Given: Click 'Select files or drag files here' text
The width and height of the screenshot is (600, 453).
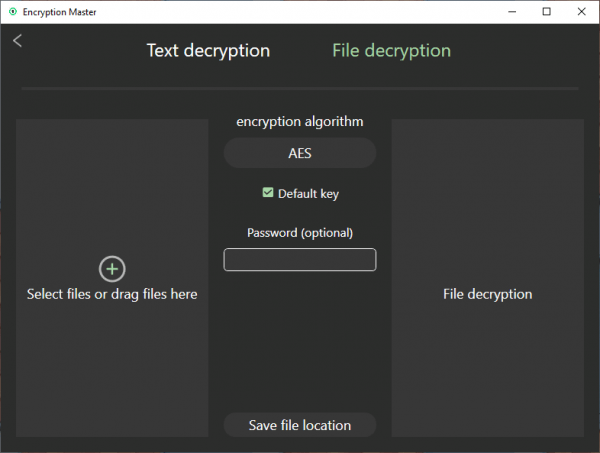Looking at the screenshot, I should [x=112, y=294].
